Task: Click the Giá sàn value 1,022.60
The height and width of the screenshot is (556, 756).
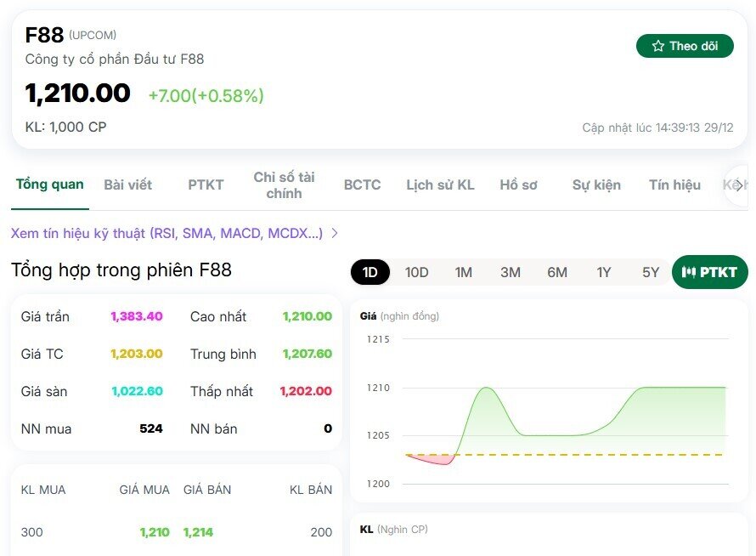Action: [x=137, y=391]
